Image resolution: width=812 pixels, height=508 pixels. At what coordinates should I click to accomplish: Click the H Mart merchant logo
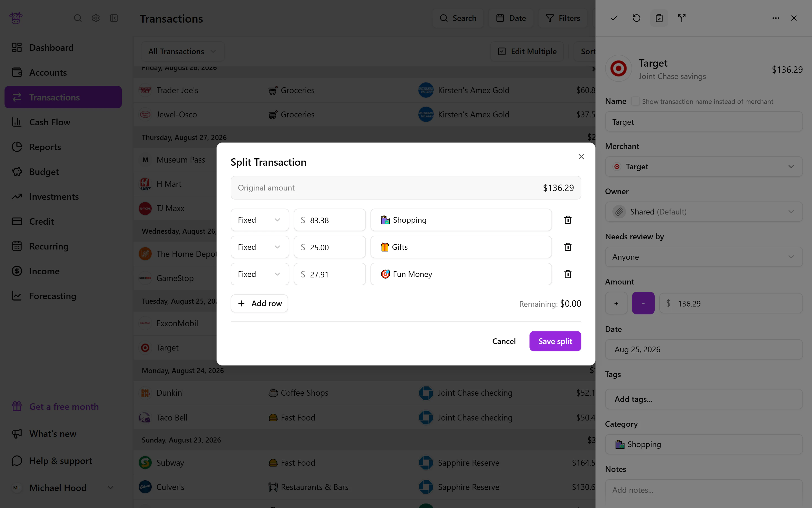click(x=145, y=184)
